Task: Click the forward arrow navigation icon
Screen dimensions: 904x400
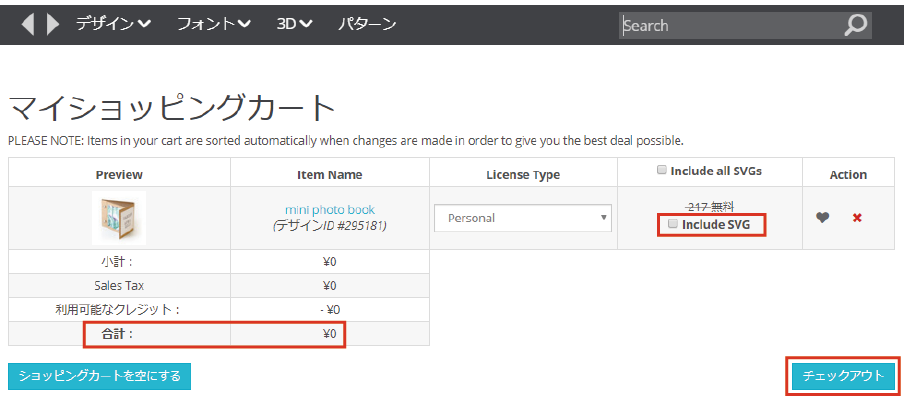Action: click(x=53, y=24)
